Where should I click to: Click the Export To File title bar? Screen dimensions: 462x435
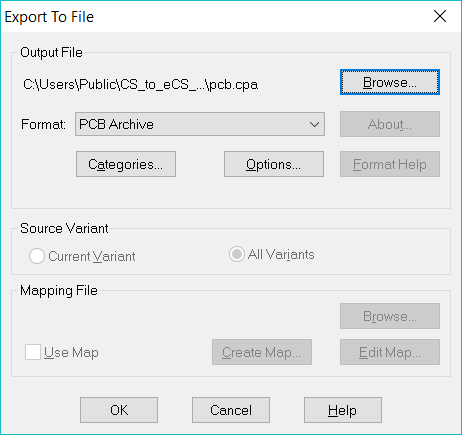pyautogui.click(x=213, y=16)
